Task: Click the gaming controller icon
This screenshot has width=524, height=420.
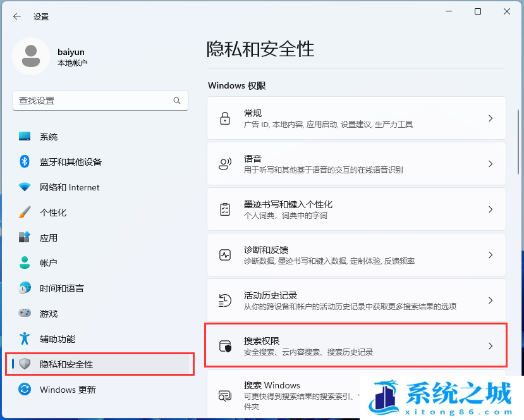Action: (x=25, y=314)
